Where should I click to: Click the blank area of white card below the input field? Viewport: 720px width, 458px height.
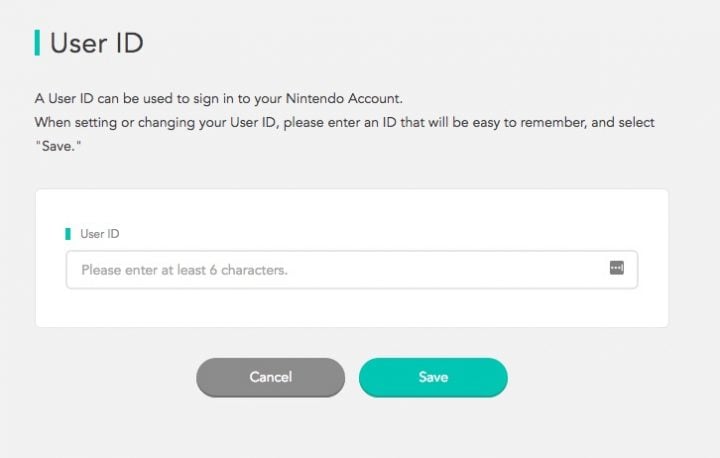(352, 308)
